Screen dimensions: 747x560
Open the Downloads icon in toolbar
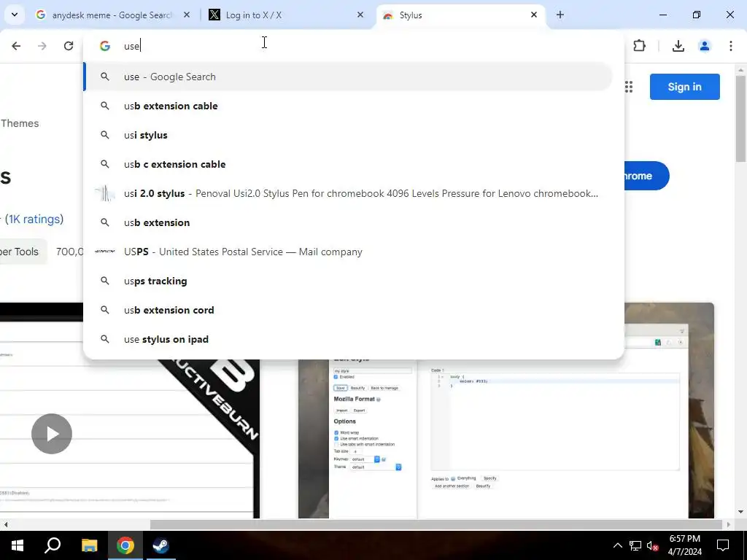click(x=678, y=46)
